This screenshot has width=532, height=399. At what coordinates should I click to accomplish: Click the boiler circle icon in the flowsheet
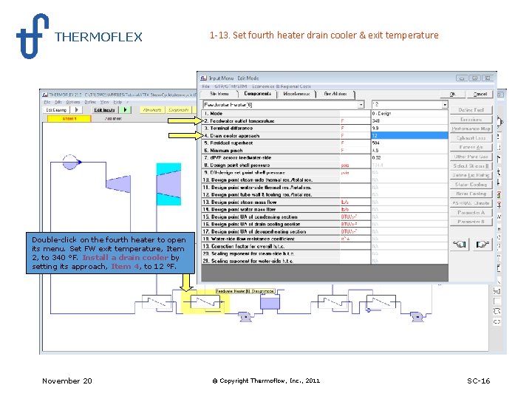point(70,162)
